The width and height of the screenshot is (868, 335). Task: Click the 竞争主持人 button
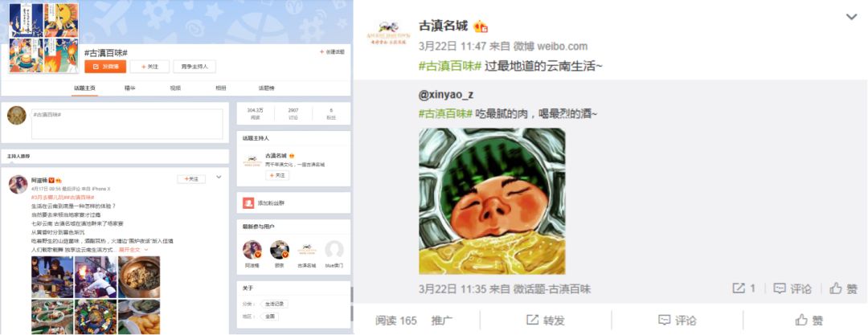click(194, 67)
